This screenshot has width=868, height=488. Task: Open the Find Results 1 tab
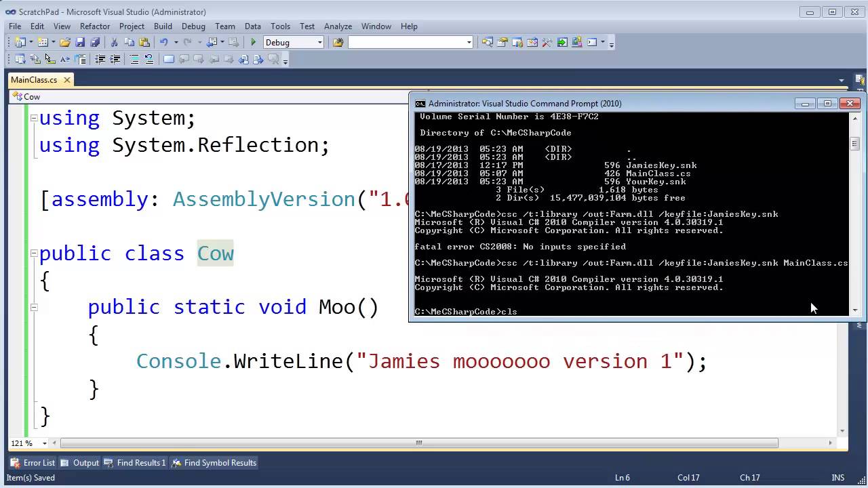pos(135,463)
